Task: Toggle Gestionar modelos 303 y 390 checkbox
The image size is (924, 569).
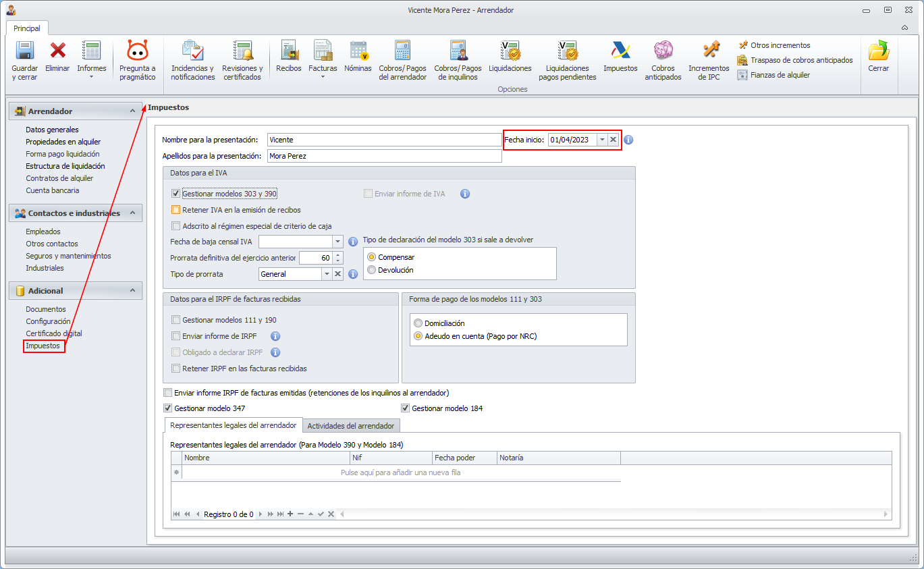Action: pos(176,194)
